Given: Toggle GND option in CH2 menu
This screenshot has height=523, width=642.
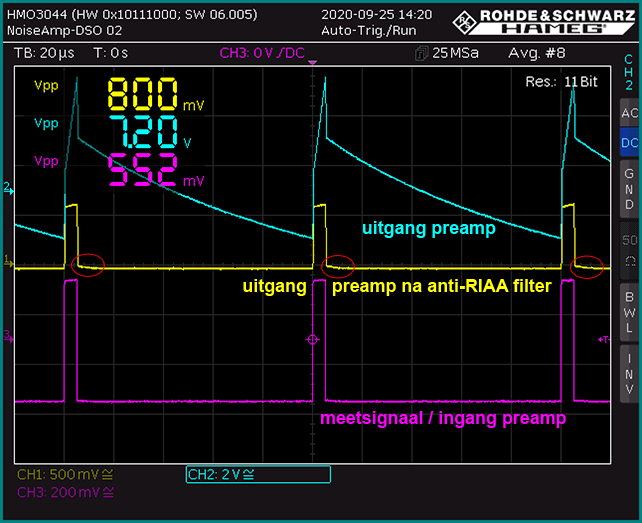Looking at the screenshot, I should 629,189.
